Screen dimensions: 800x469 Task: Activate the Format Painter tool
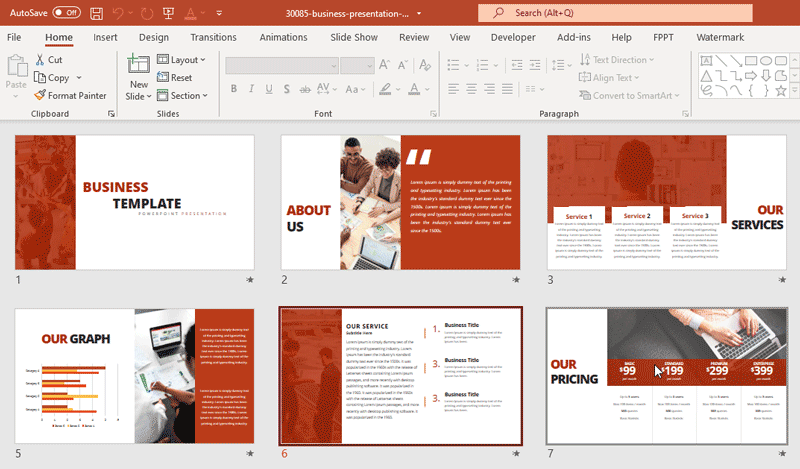click(69, 96)
